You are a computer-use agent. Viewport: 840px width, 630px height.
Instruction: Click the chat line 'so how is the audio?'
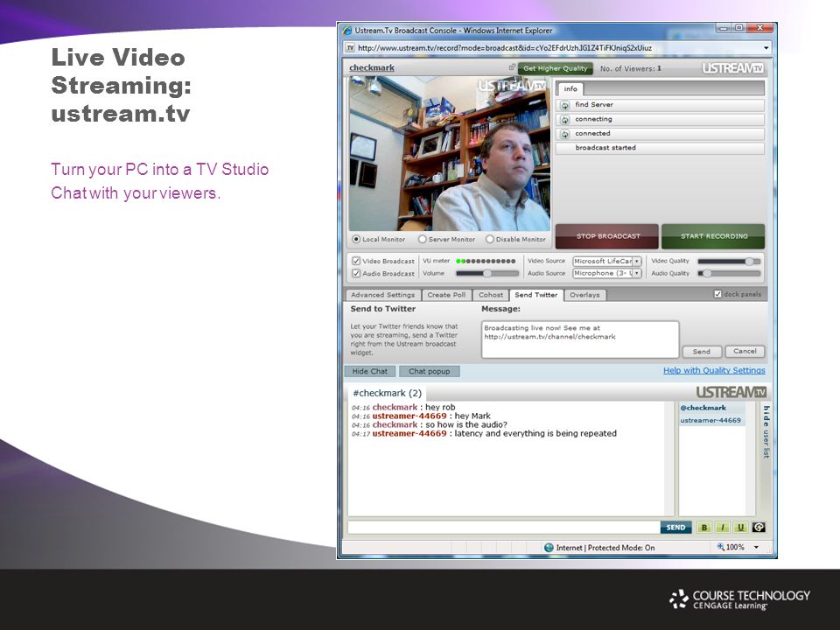466,424
